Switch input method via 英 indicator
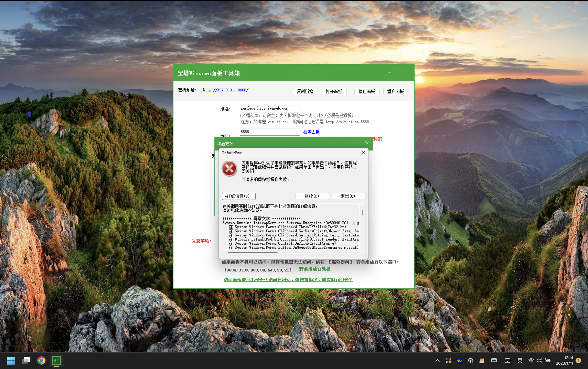588x369 pixels. click(x=520, y=360)
